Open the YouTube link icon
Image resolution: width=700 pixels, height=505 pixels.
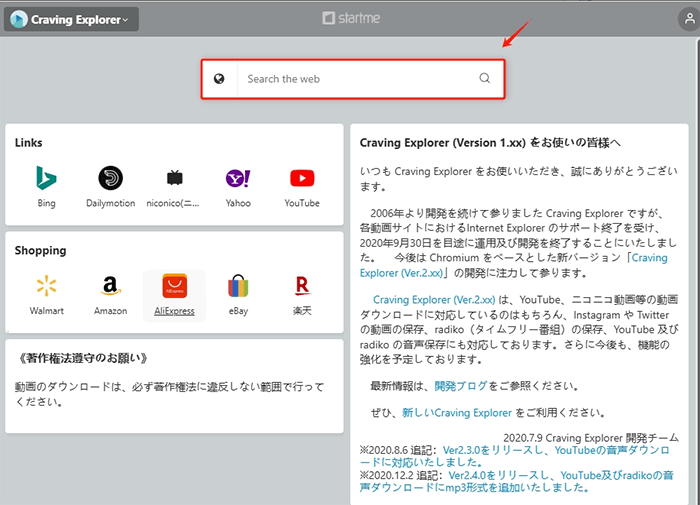[x=302, y=178]
